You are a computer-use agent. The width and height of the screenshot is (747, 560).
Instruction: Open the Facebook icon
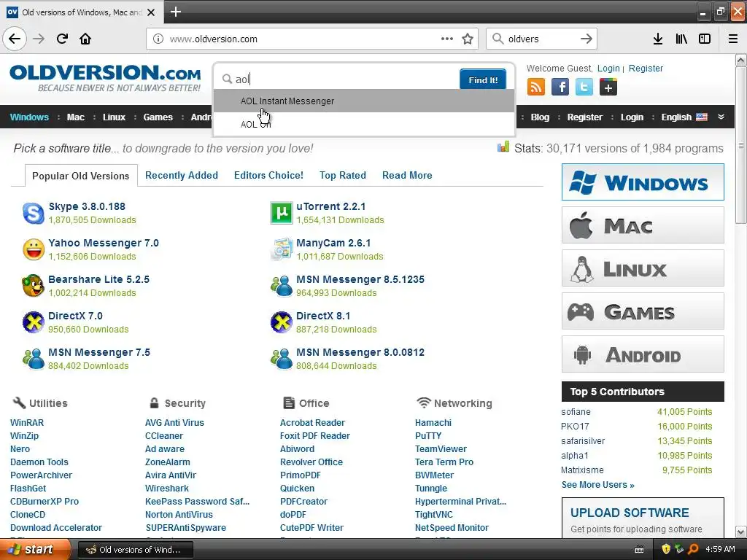tap(560, 87)
